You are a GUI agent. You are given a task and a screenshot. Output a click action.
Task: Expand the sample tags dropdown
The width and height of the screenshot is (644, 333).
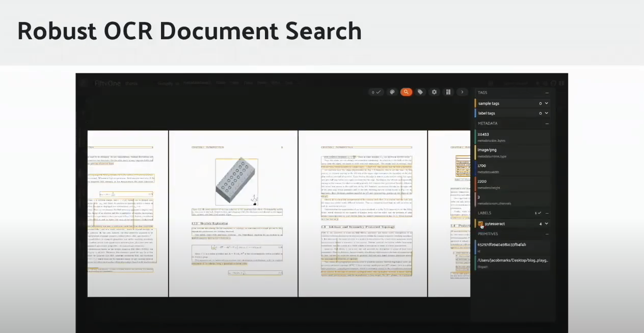[547, 104]
